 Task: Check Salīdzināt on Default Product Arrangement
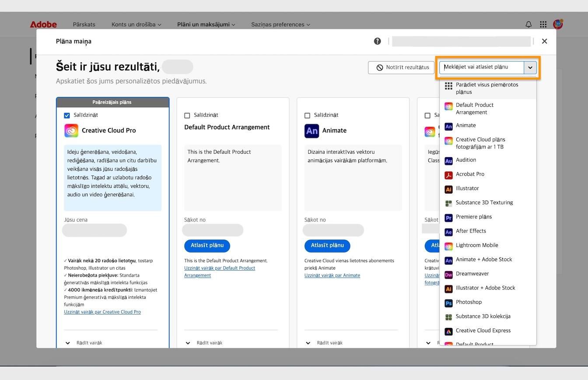pos(187,115)
